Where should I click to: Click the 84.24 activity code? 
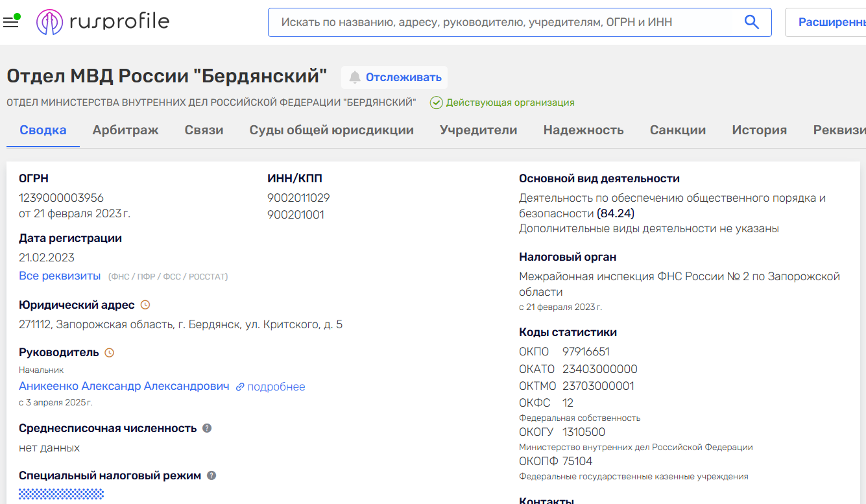click(x=616, y=213)
